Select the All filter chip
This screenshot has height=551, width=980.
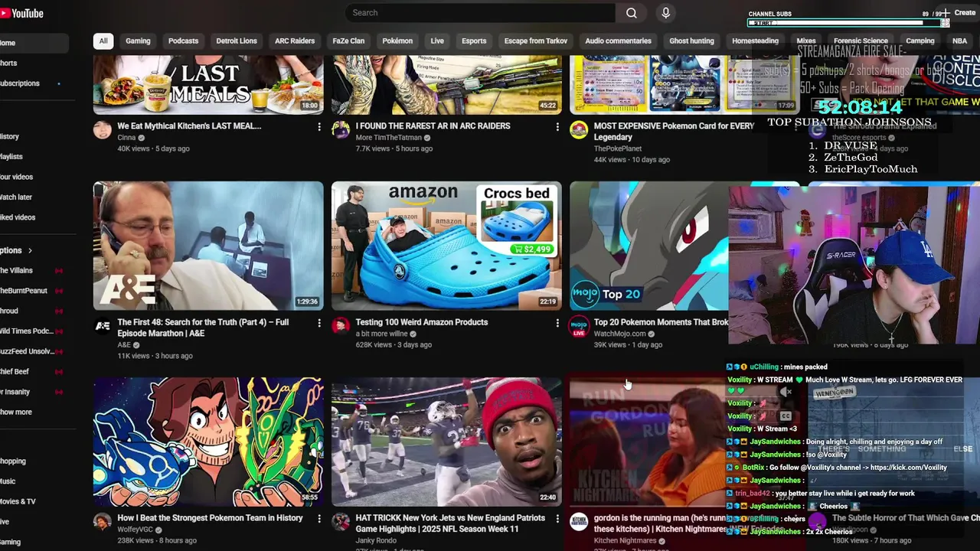tap(103, 41)
